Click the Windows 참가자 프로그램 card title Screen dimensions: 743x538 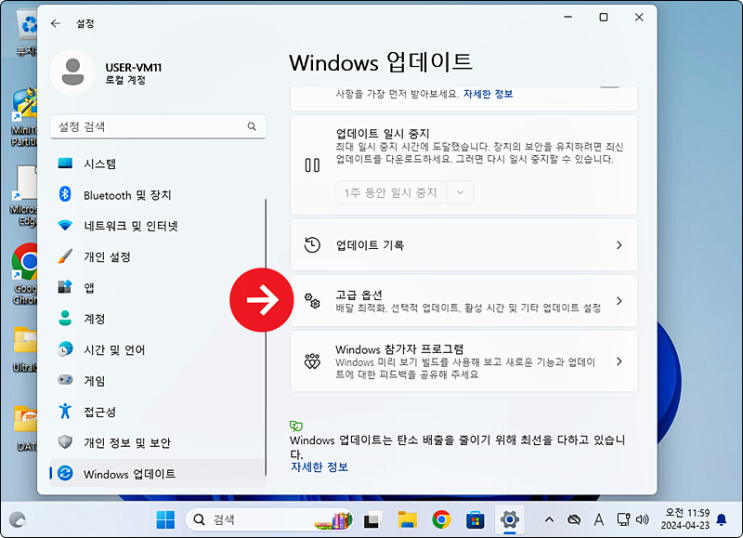[x=399, y=349]
